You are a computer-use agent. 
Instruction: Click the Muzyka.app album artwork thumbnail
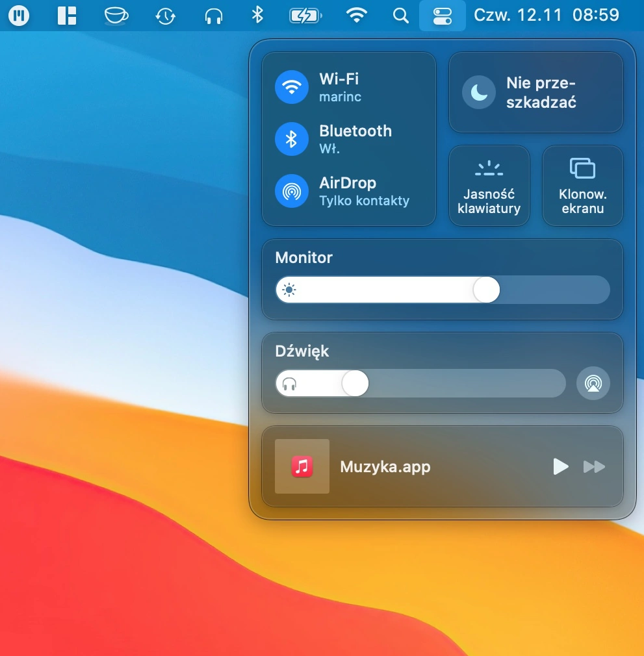(x=302, y=466)
